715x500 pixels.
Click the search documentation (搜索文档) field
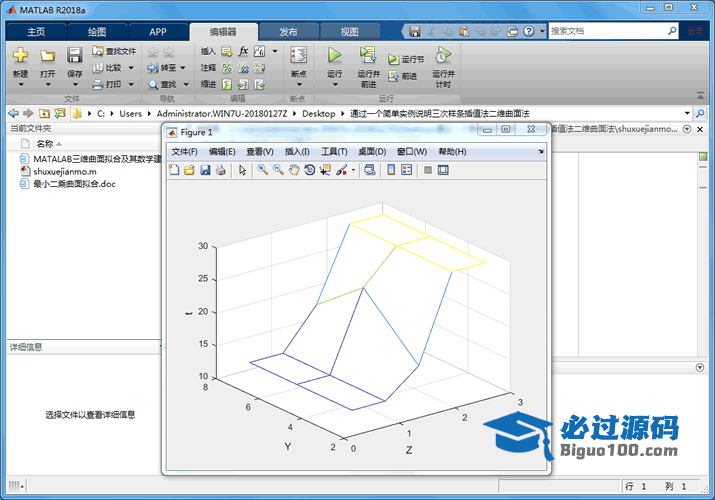point(607,31)
